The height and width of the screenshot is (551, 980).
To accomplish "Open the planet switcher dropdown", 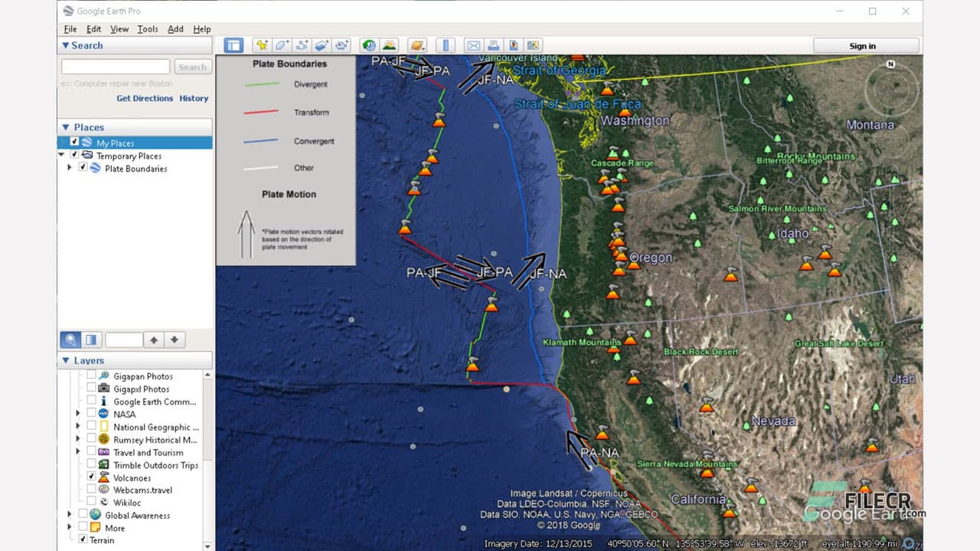I will coord(416,45).
